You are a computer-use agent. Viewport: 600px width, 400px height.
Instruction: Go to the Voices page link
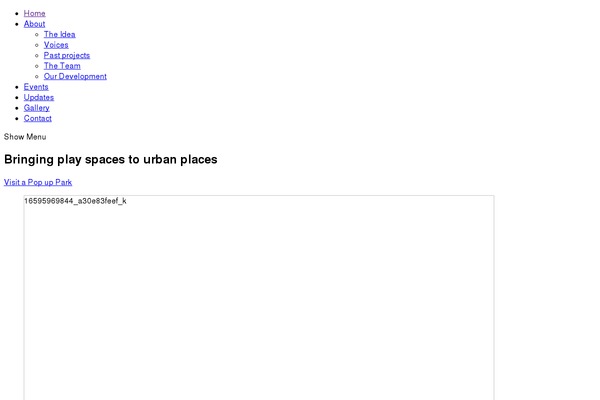click(x=56, y=45)
